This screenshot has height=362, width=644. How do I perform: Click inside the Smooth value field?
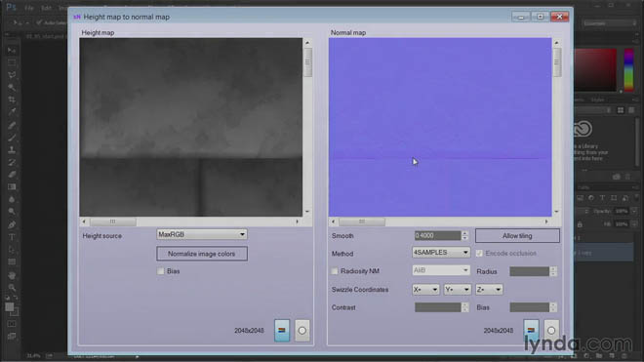[437, 236]
